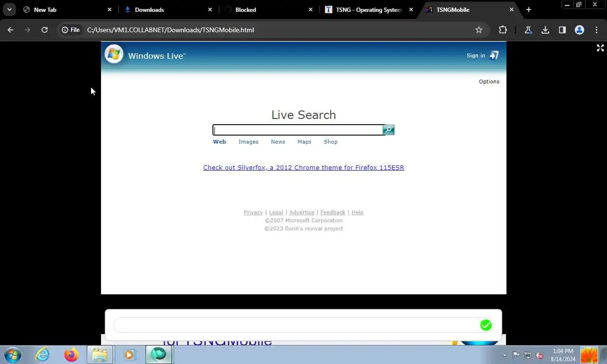Click the green checkmark confirm button
This screenshot has width=607, height=364.
[486, 325]
